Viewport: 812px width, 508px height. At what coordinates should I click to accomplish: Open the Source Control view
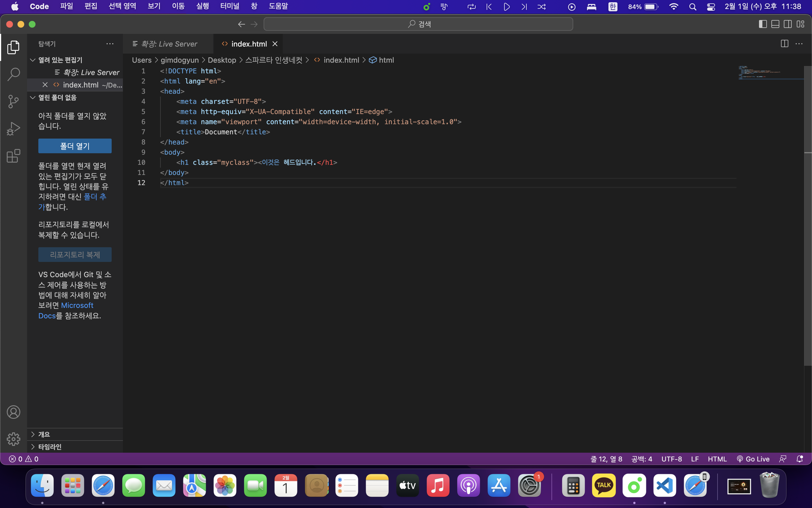[14, 102]
